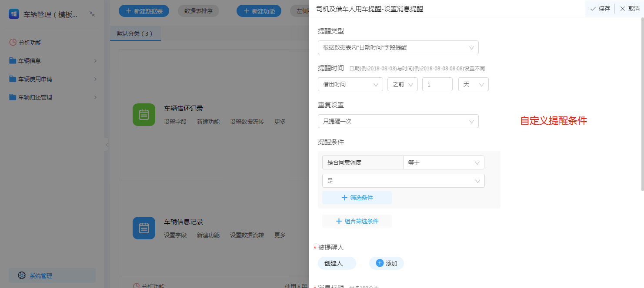This screenshot has height=288, width=644.
Task: Click the blue plus icon beside 添加
Action: click(x=380, y=263)
